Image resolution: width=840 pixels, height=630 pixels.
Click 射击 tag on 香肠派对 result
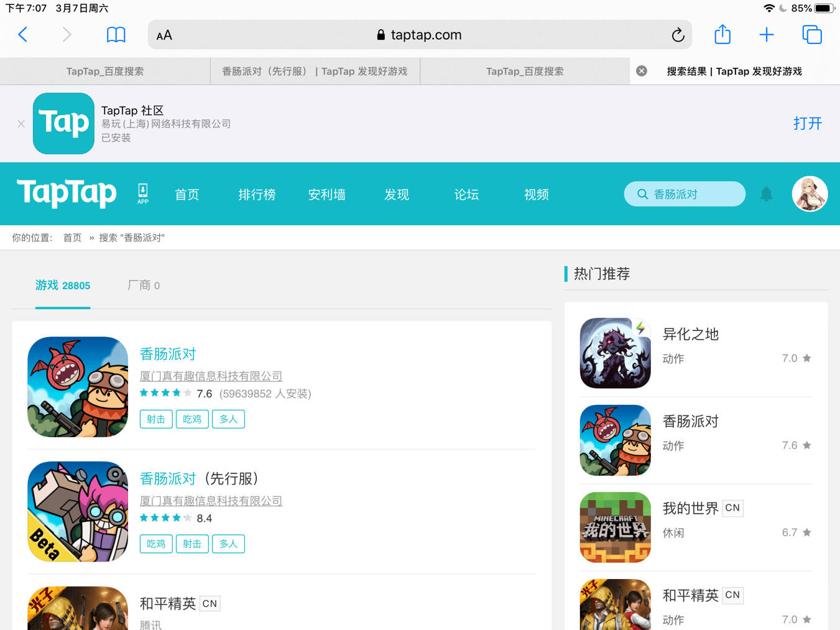pyautogui.click(x=156, y=419)
